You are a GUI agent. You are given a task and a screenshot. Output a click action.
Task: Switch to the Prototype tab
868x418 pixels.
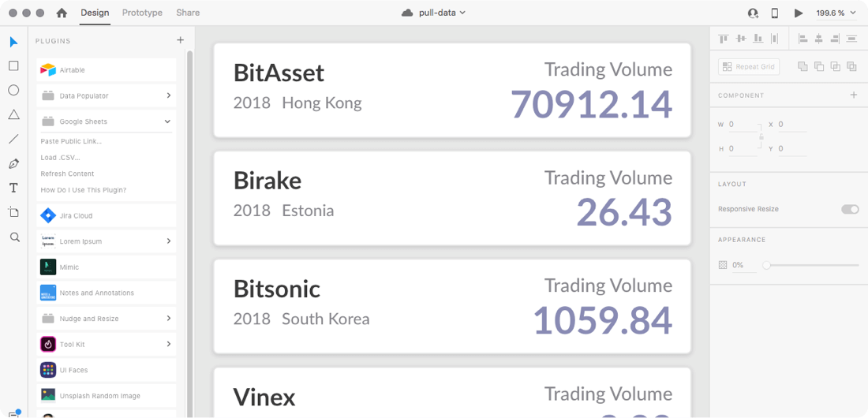click(142, 13)
